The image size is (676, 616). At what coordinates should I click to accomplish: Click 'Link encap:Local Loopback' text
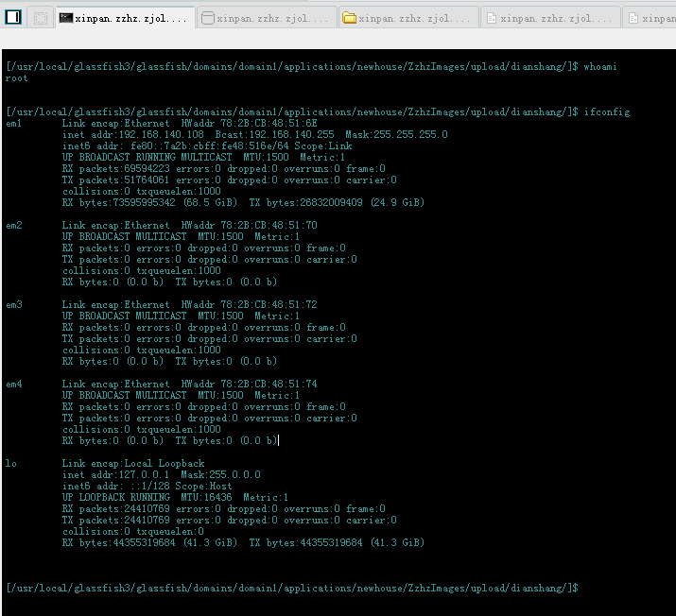133,463
